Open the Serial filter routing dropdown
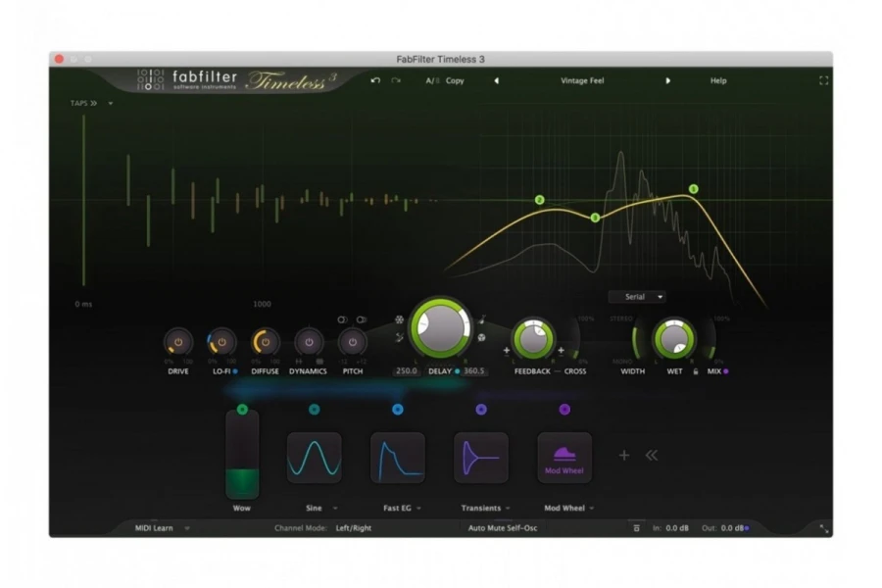Image resolution: width=882 pixels, height=588 pixels. (637, 297)
